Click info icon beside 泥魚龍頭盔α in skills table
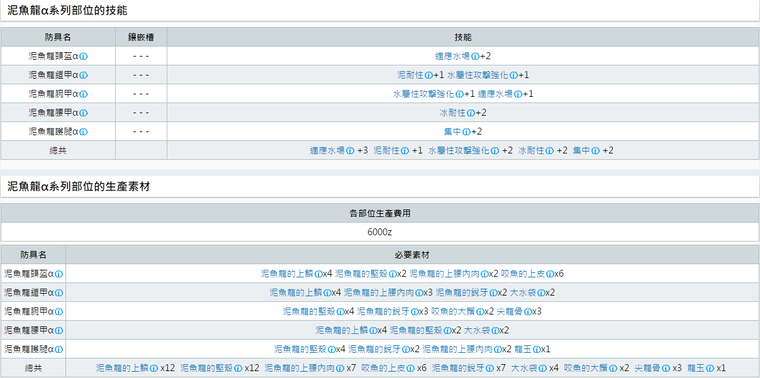 pos(84,56)
